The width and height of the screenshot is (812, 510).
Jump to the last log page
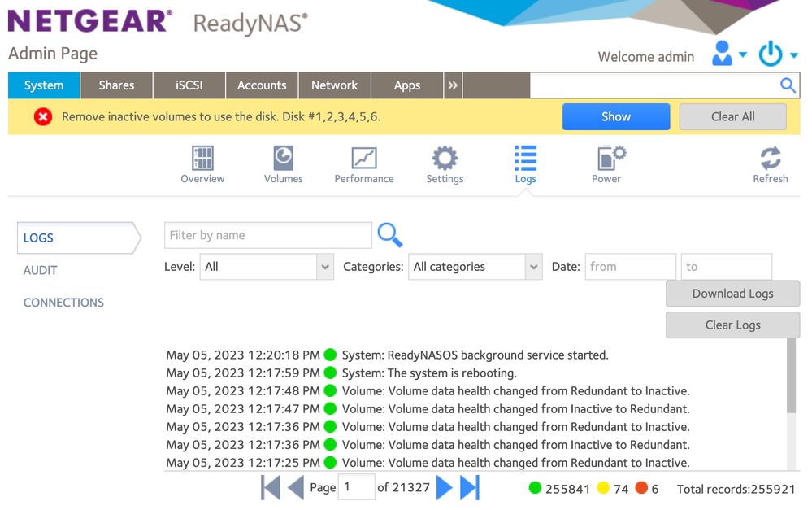[470, 487]
